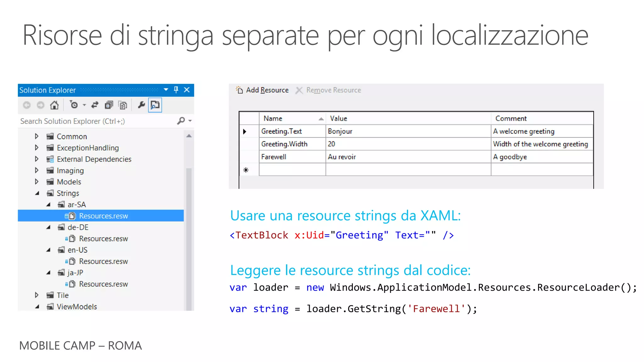Screen dimensions: 644x362
Task: Click the 'A welcome greeting' comment cell
Action: point(542,131)
